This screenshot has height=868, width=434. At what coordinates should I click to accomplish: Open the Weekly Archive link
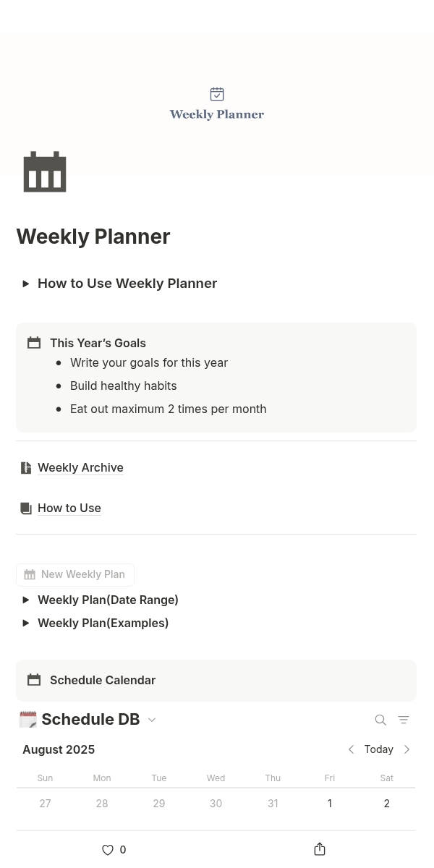pyautogui.click(x=80, y=468)
